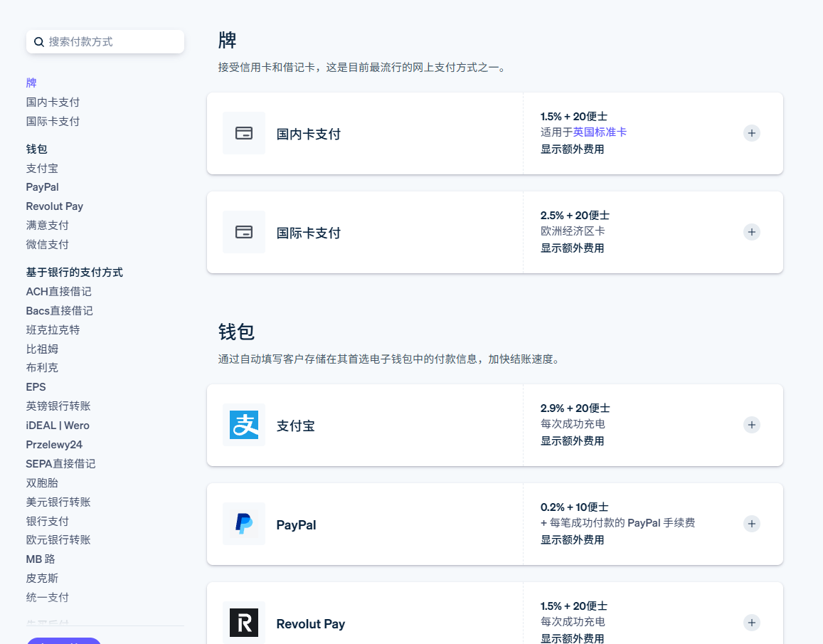Click the card icon for 国内卡支付

(x=243, y=133)
